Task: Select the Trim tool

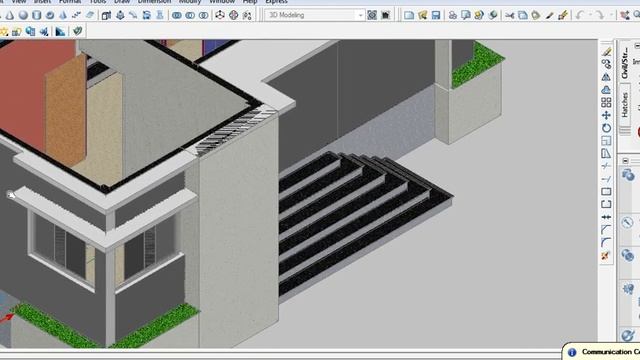Action: [x=607, y=166]
